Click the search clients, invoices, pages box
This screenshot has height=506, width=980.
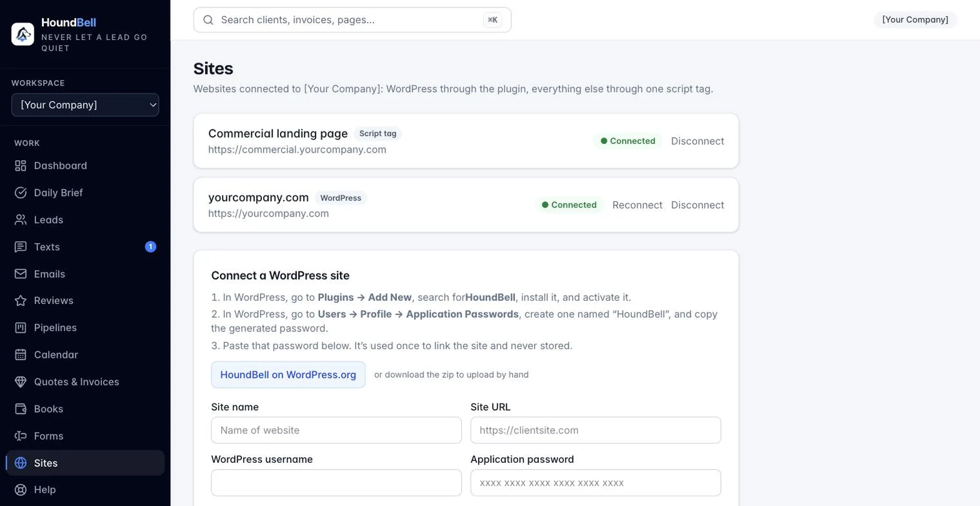point(352,20)
